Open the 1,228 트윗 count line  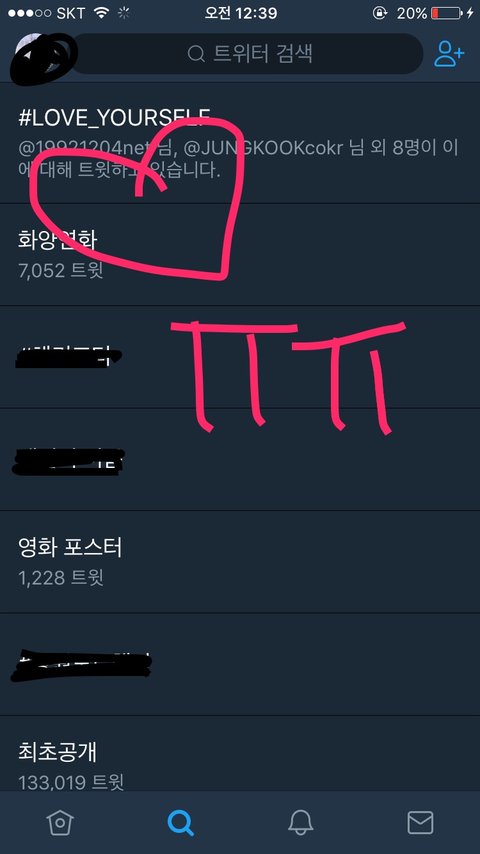click(61, 577)
